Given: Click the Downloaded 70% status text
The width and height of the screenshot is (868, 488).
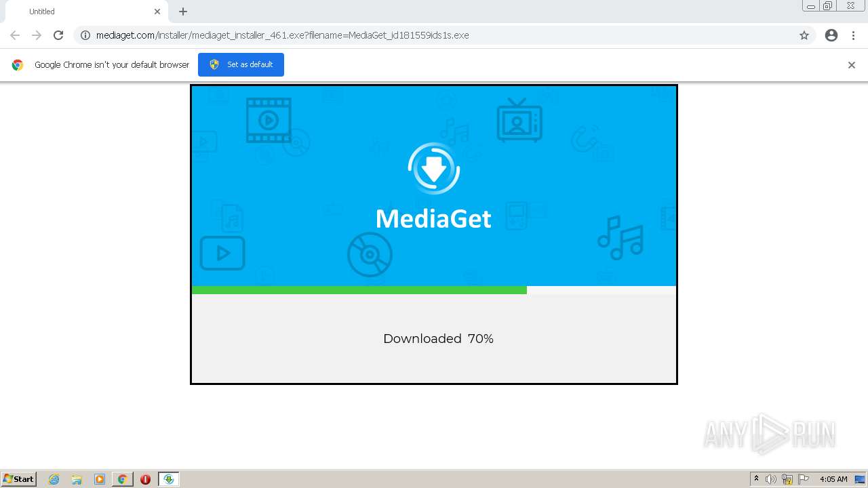Looking at the screenshot, I should (x=438, y=338).
